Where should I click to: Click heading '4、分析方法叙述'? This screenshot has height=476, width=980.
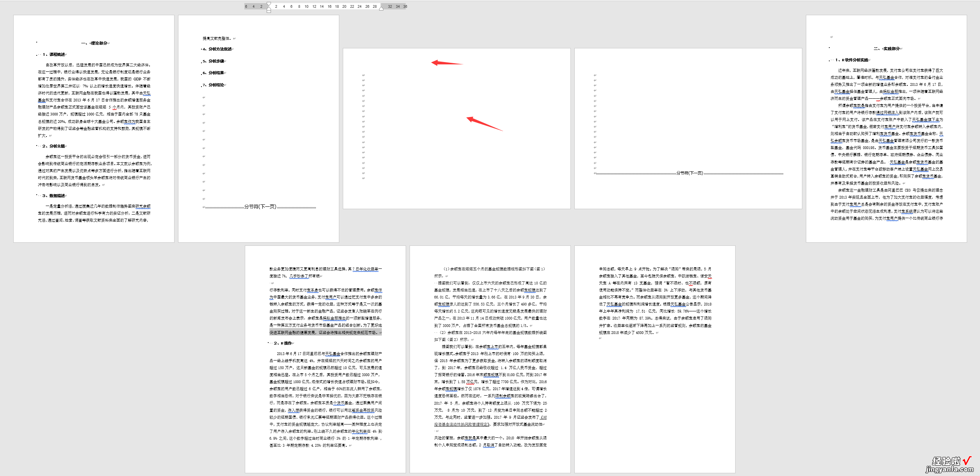coord(217,49)
